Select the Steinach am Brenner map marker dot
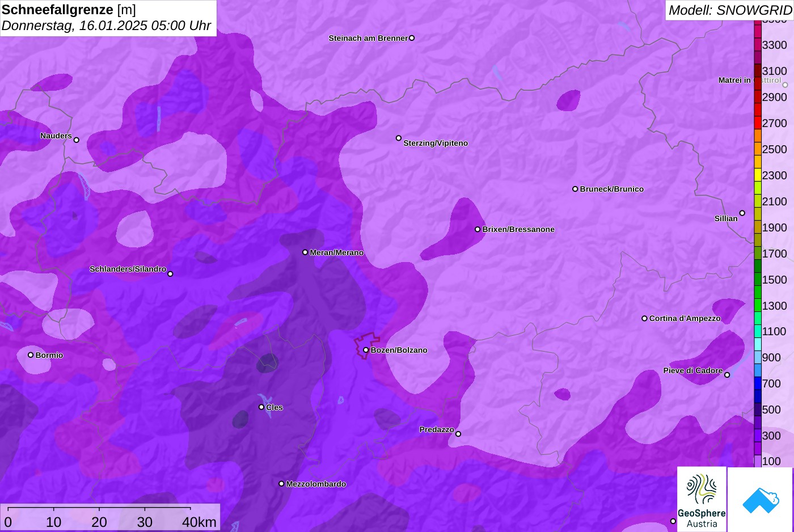The width and height of the screenshot is (794, 532). [412, 38]
